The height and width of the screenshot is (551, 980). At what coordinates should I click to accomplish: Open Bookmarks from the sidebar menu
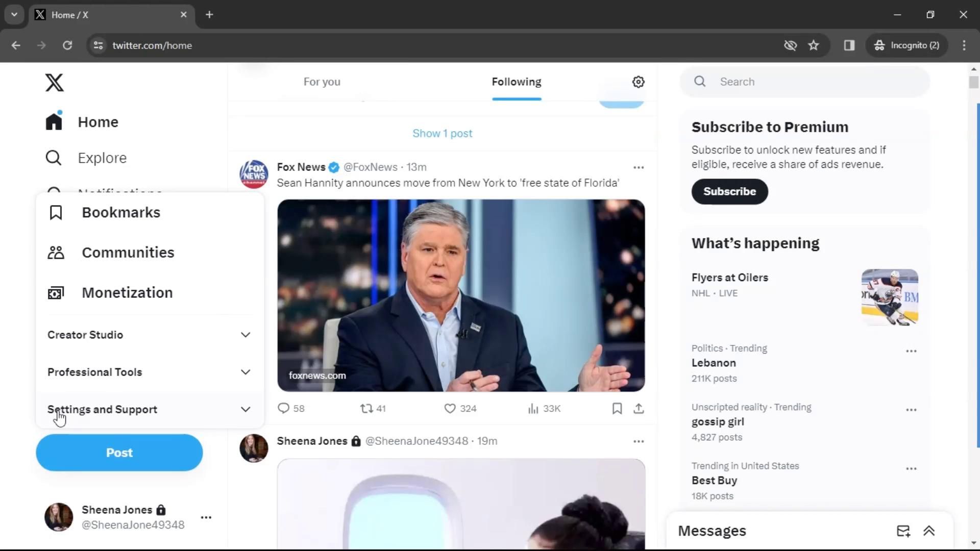[121, 212]
